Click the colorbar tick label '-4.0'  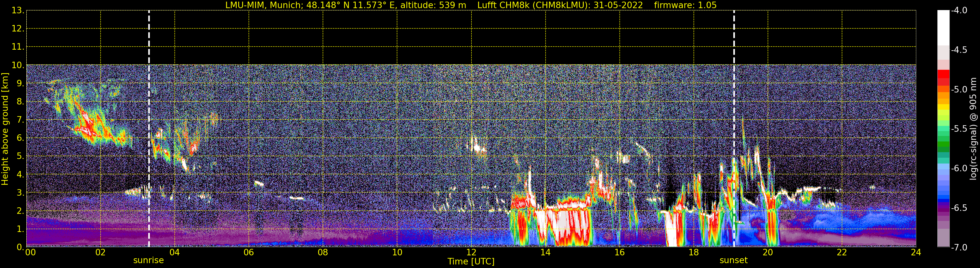tap(959, 11)
